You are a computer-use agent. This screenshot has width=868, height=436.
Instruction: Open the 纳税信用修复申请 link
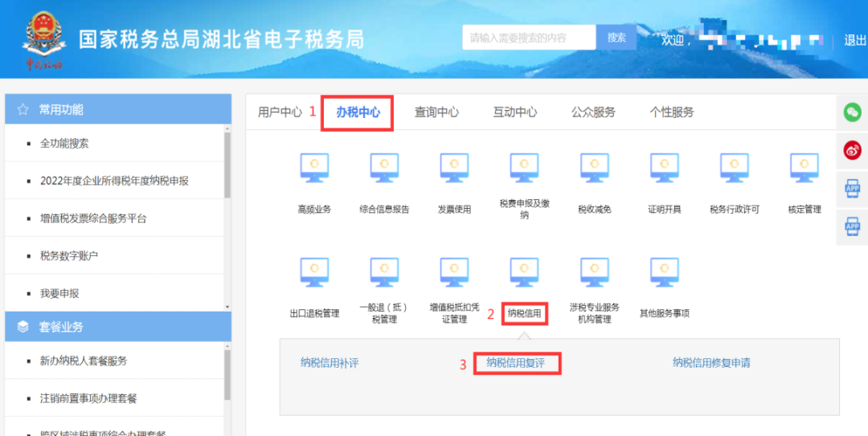tap(712, 363)
